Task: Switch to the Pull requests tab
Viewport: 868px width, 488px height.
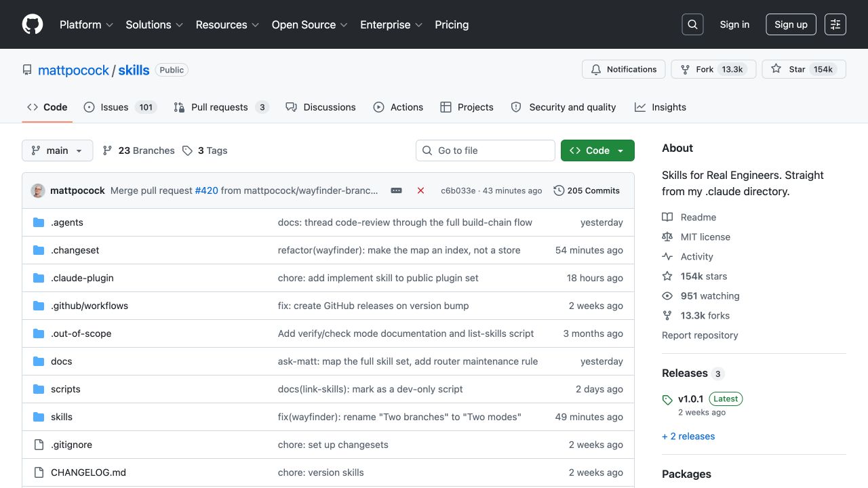Action: 221,107
